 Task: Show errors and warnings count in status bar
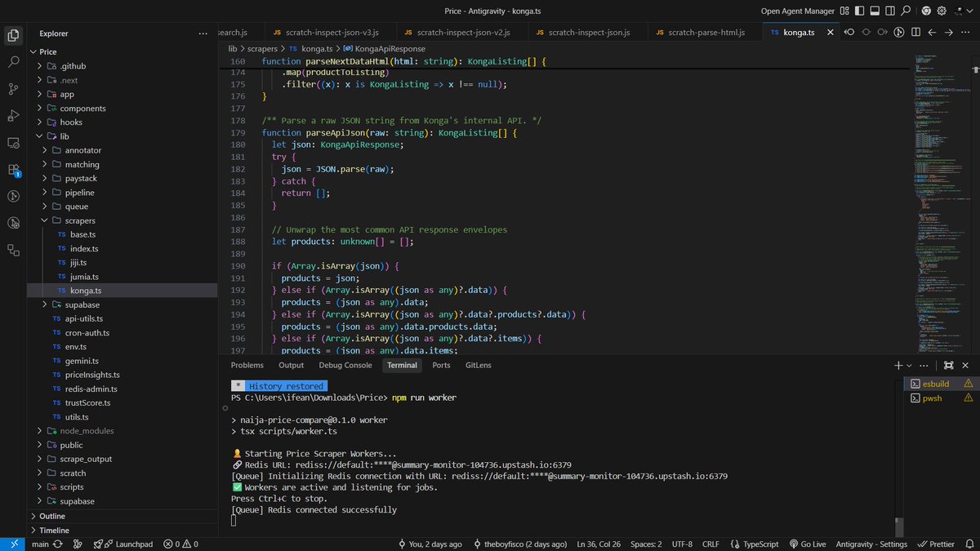coord(180,544)
